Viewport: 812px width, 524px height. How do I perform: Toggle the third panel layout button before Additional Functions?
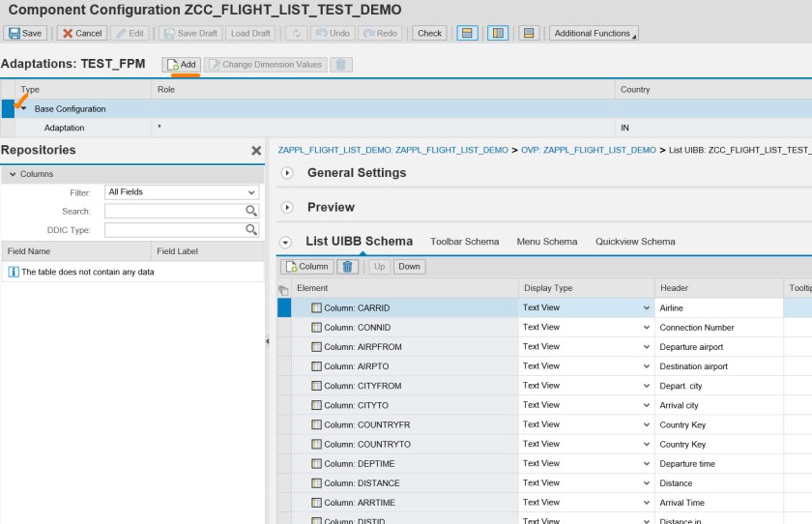tap(529, 33)
